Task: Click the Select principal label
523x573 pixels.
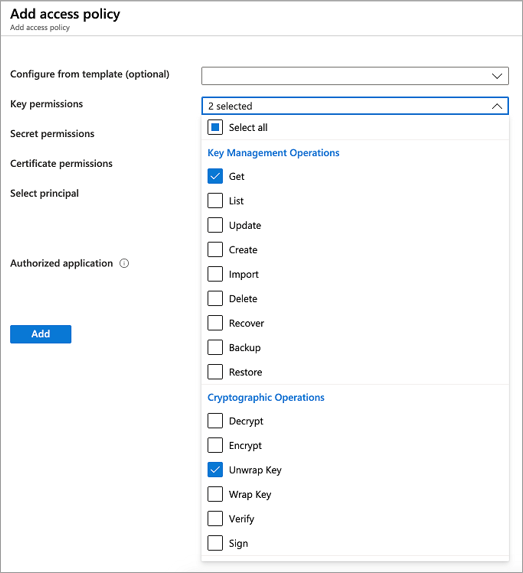Action: point(44,193)
